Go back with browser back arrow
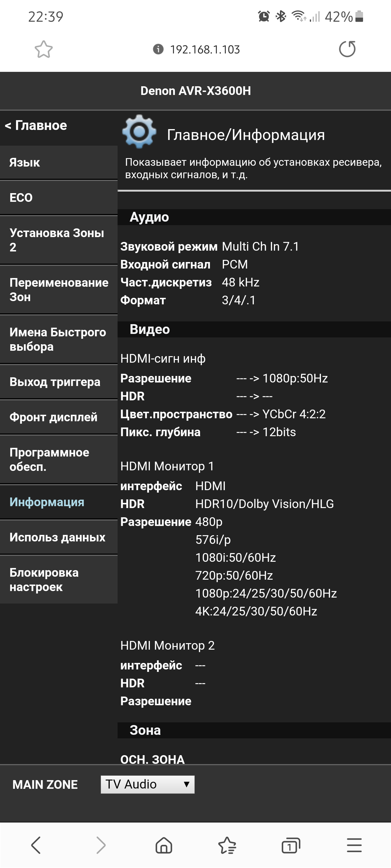The image size is (391, 868). pyautogui.click(x=36, y=845)
